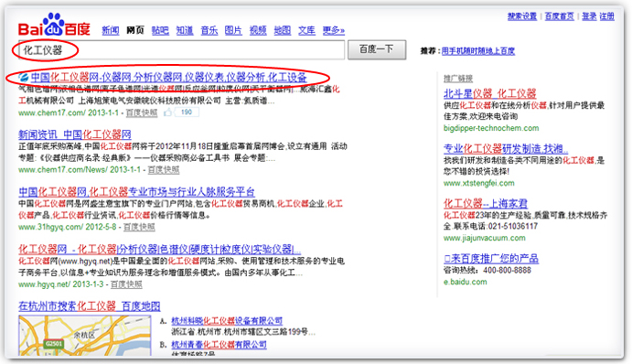632x364 pixels.
Task: Expand the 更多» menu
Action: pyautogui.click(x=334, y=30)
